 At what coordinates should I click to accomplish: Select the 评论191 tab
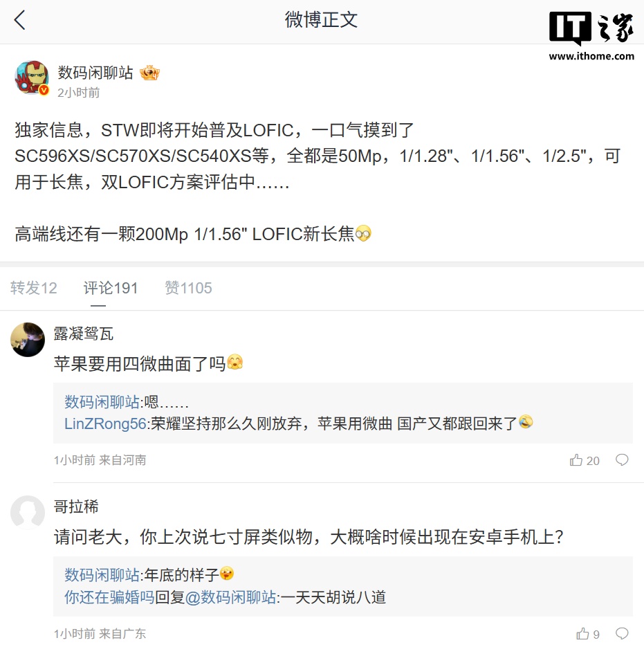111,288
